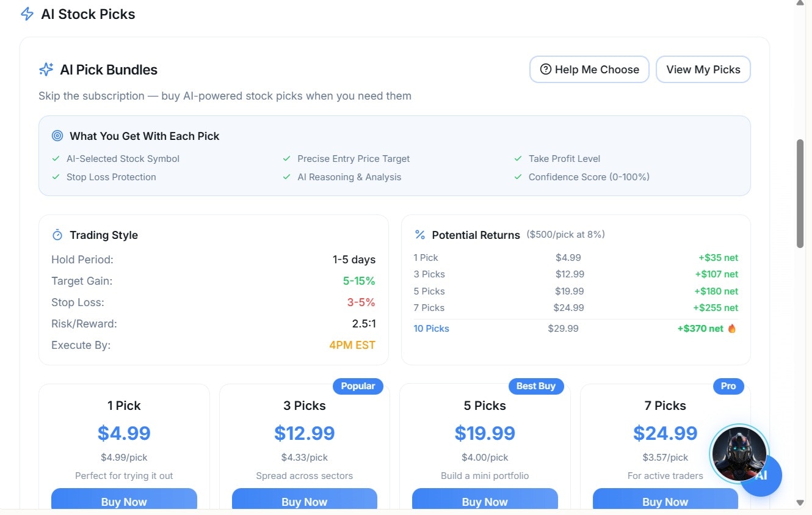Click the question mark icon in Help Me Choose
The width and height of the screenshot is (812, 515).
pyautogui.click(x=546, y=70)
